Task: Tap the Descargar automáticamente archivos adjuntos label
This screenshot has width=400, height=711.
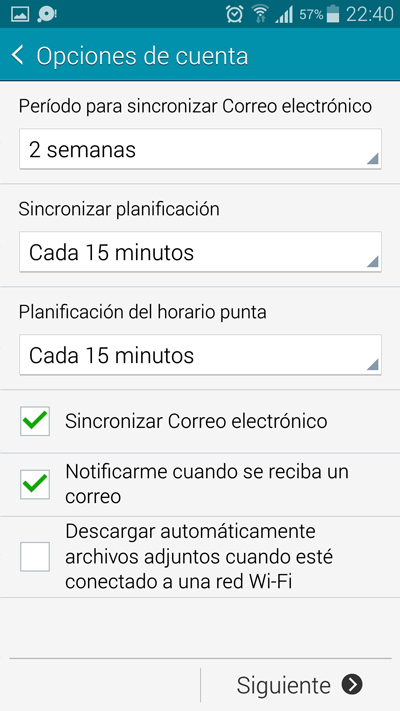Action: pyautogui.click(x=199, y=556)
